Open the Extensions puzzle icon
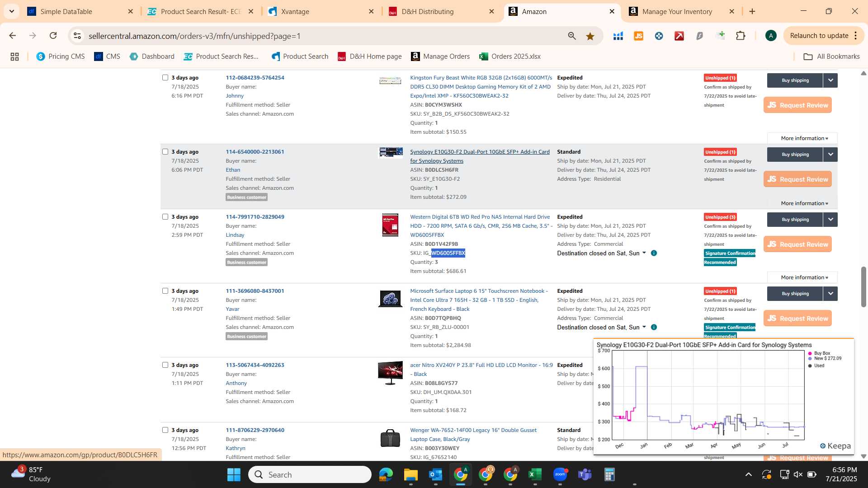Screen dimensions: 868x488 point(741,36)
